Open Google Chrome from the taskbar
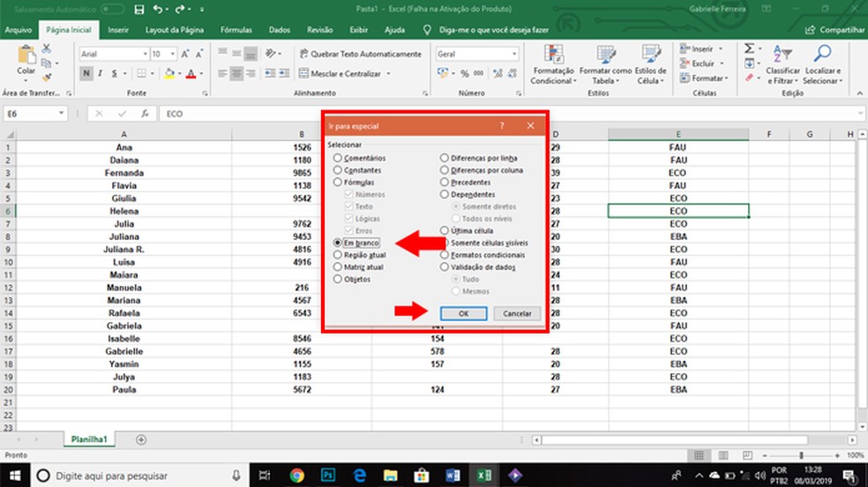The height and width of the screenshot is (487, 868). point(296,476)
